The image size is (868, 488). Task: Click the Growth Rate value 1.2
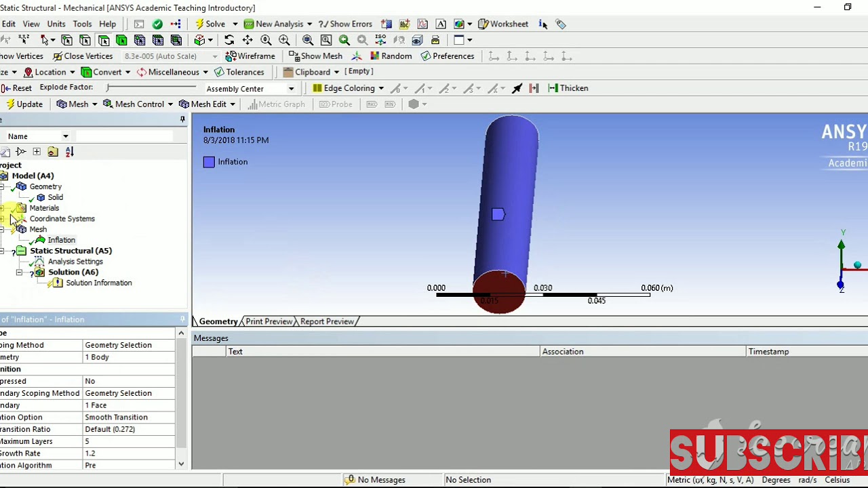click(x=129, y=453)
